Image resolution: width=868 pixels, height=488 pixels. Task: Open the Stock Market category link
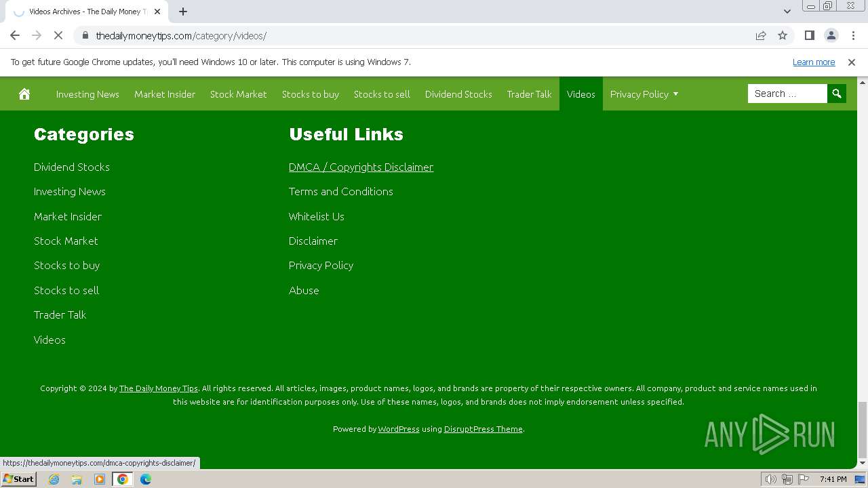coord(66,241)
